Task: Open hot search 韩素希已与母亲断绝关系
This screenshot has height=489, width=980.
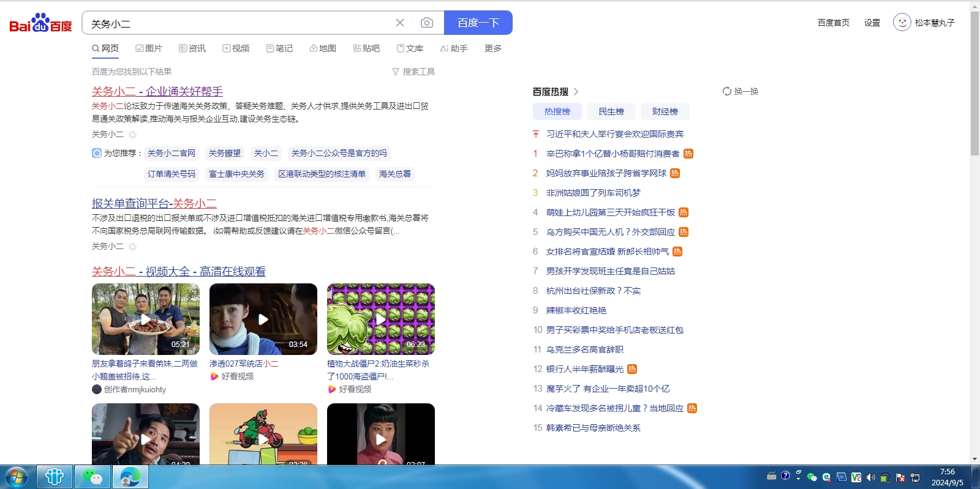Action: pyautogui.click(x=594, y=428)
